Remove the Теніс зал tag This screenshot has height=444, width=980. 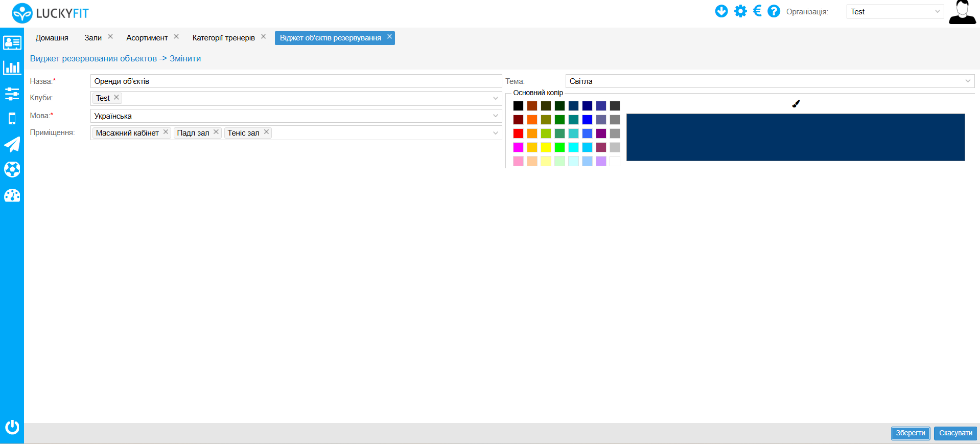tap(266, 132)
